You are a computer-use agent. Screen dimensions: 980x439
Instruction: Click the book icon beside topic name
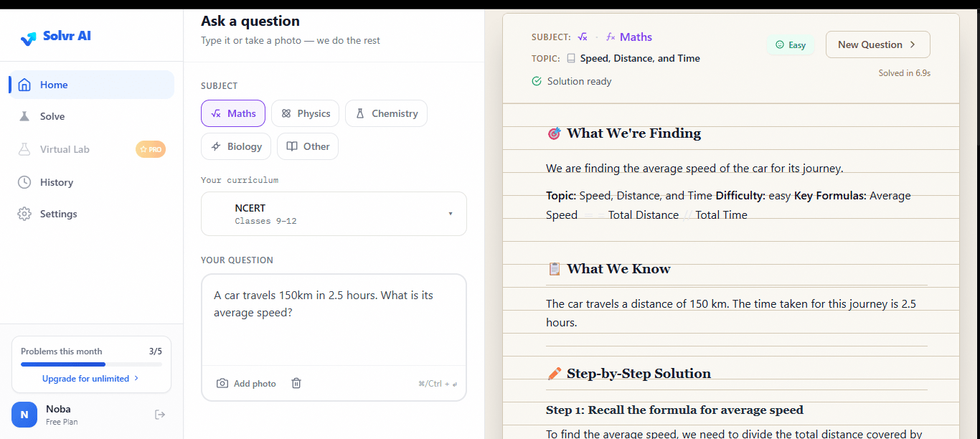click(571, 58)
